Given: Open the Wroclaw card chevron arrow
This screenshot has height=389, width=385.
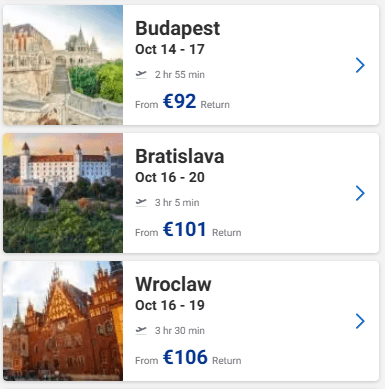Looking at the screenshot, I should click(x=360, y=321).
